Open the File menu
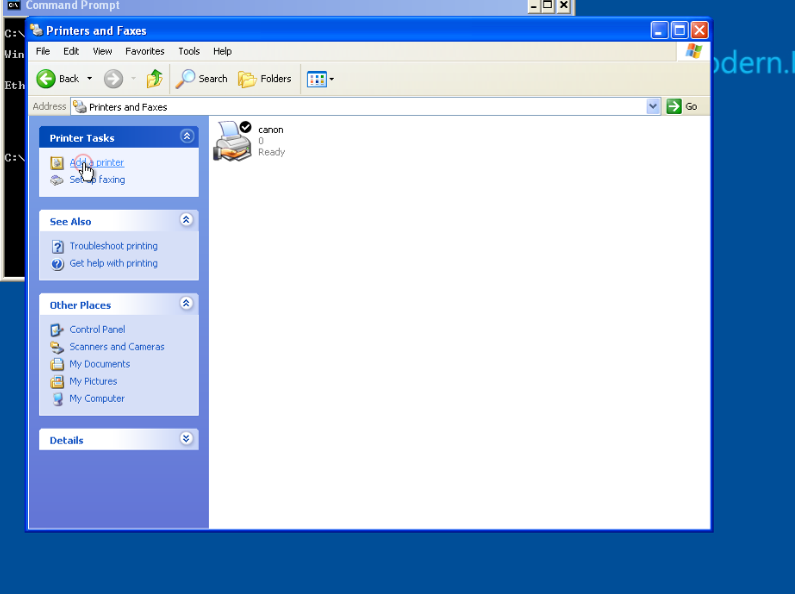The height and width of the screenshot is (594, 795). (43, 51)
